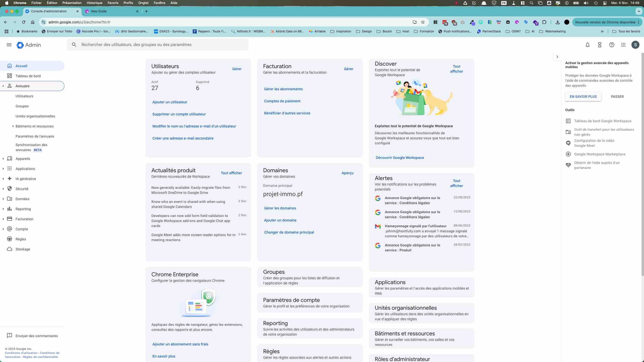Bookmark page with star icon
This screenshot has width=644, height=362.
pos(423,22)
